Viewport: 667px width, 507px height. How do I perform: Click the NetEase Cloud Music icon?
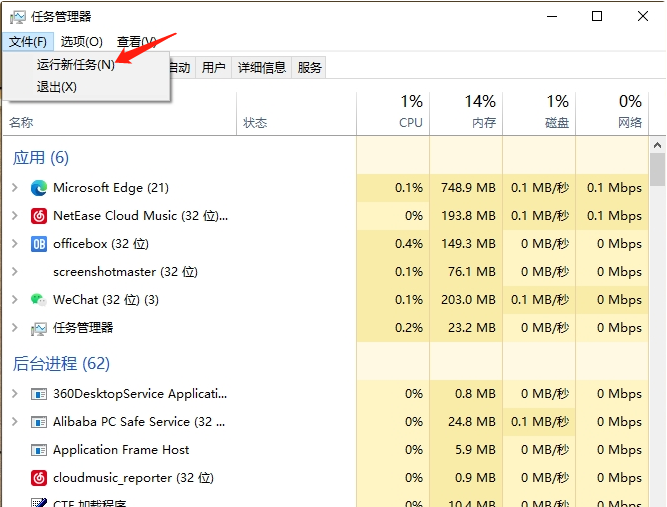coord(39,216)
